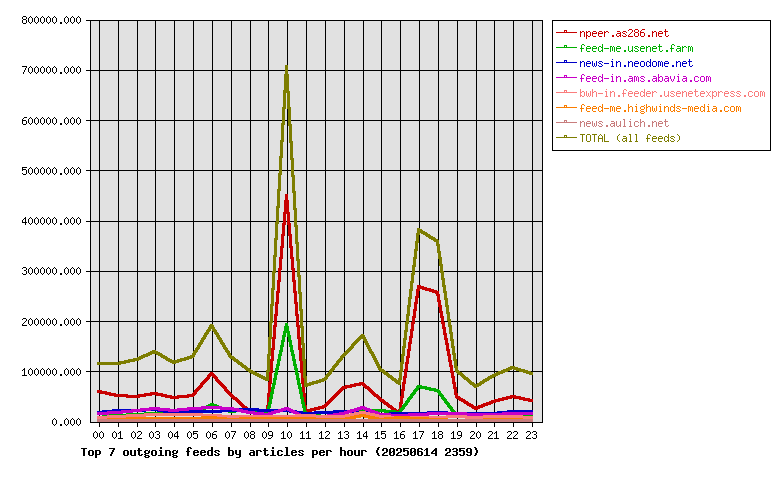Click the hour 17 x-axis label
The image size is (780, 480).
pyautogui.click(x=418, y=435)
